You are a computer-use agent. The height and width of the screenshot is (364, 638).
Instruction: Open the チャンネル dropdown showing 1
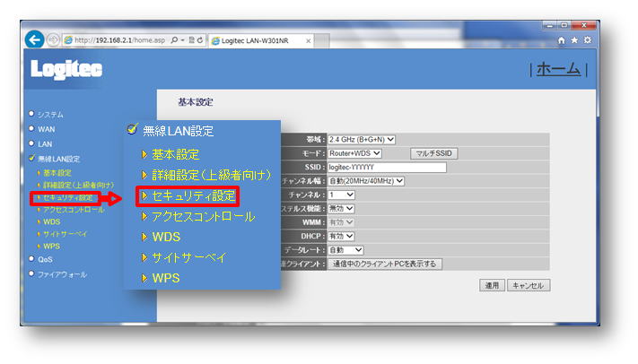pyautogui.click(x=341, y=195)
